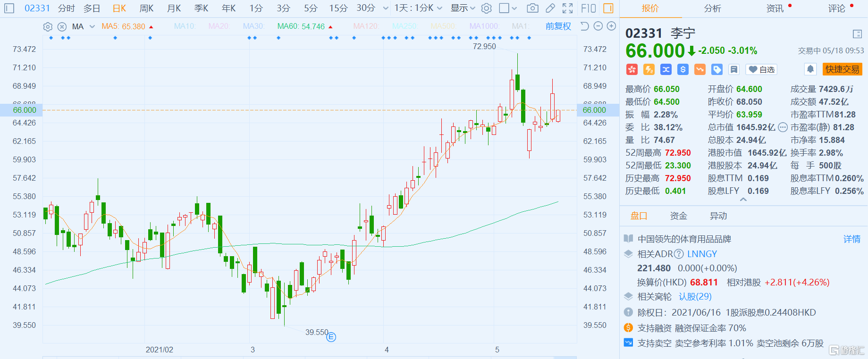
Task: Click the blue shuffle arrows icon
Action: [666, 69]
